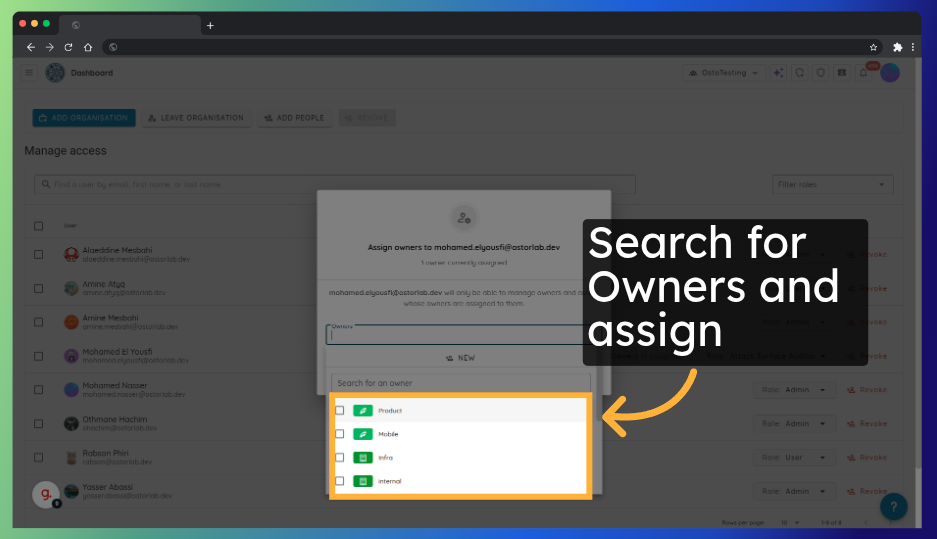Open the help question mark button
Image resolution: width=937 pixels, height=539 pixels.
[x=893, y=506]
